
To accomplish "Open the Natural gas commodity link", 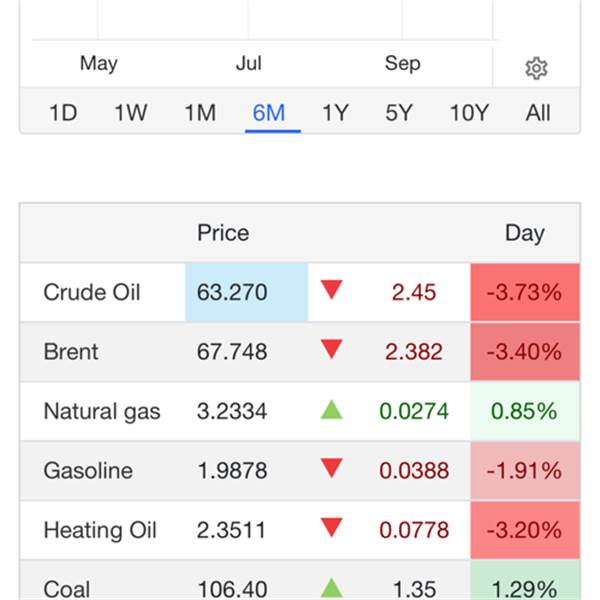I will pyautogui.click(x=102, y=412).
